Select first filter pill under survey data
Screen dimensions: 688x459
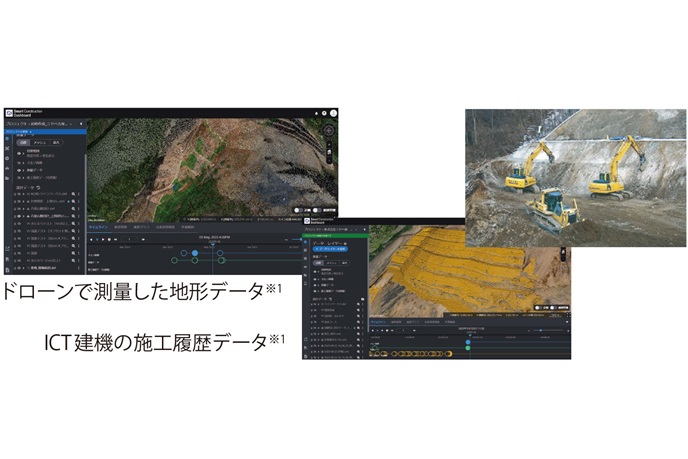22,142
